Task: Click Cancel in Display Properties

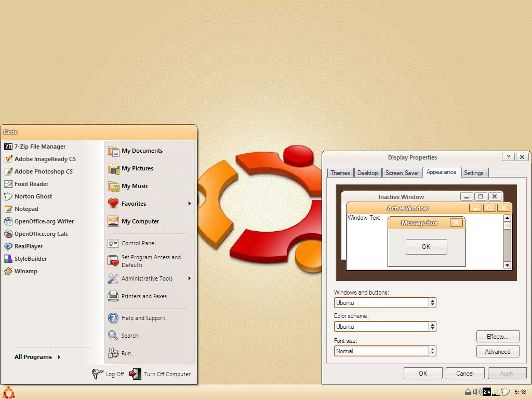Action: [x=465, y=373]
